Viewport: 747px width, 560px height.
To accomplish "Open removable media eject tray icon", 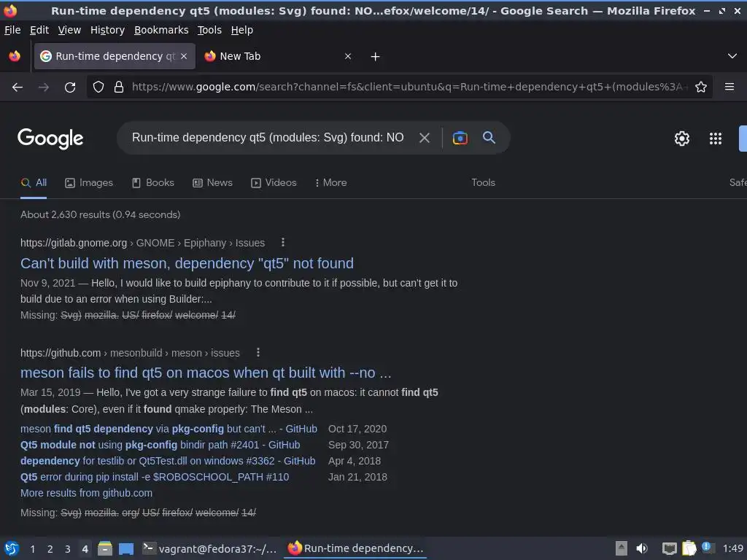I will [x=621, y=548].
